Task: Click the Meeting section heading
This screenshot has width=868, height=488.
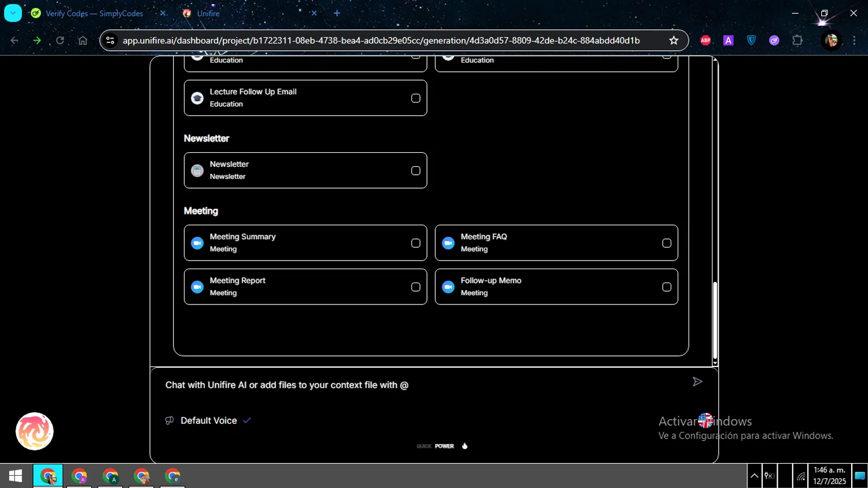Action: pyautogui.click(x=201, y=211)
